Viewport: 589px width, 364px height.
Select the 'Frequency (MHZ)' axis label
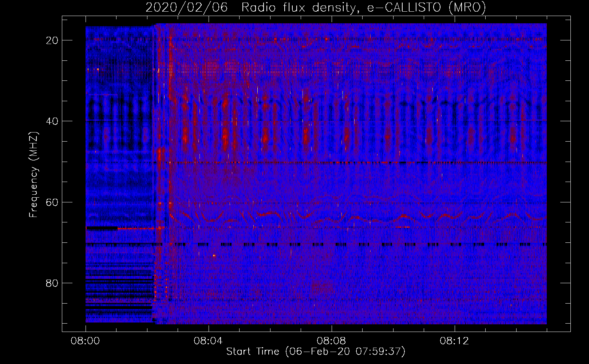[x=33, y=175]
